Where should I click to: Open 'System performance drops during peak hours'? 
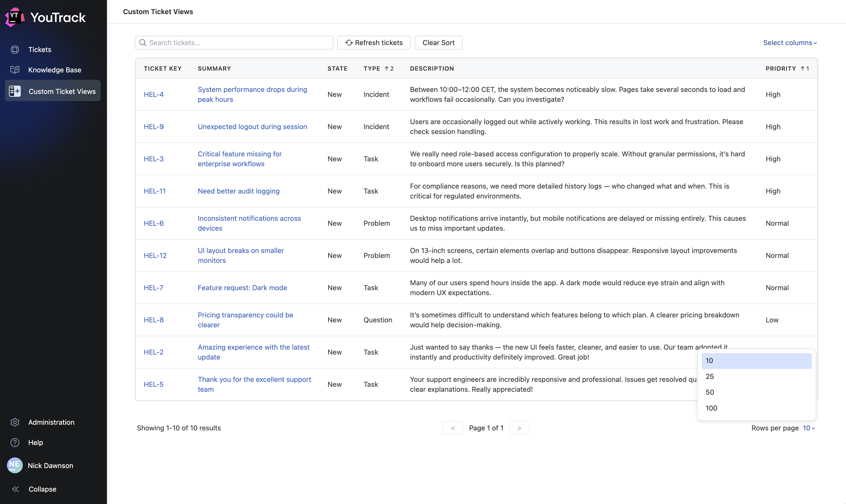(x=252, y=94)
